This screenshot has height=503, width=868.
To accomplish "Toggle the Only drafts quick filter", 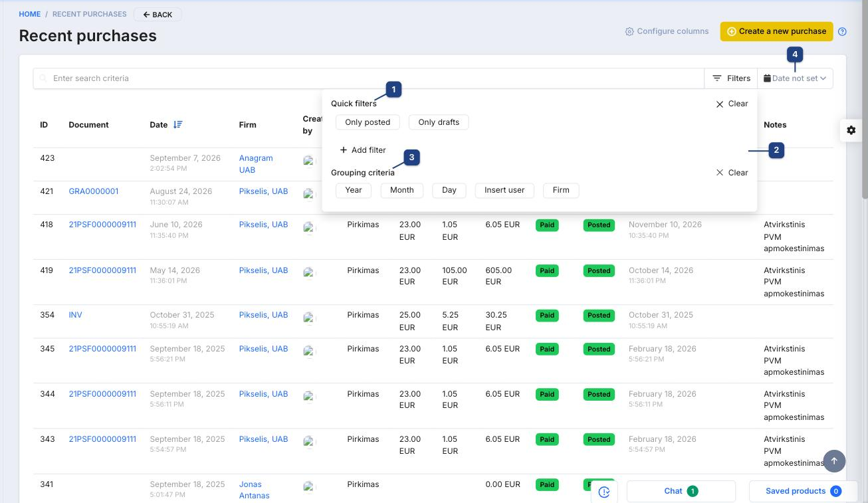I will tap(439, 122).
